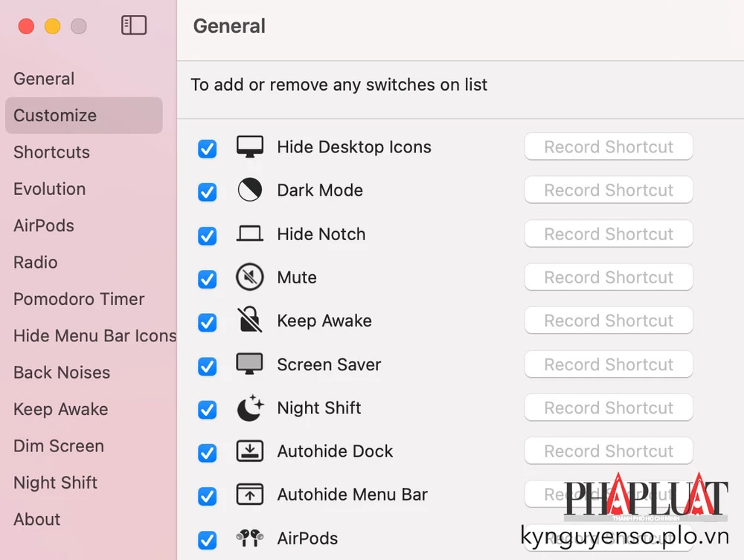Click the Autohide Dock icon
This screenshot has height=560, width=744.
(x=250, y=451)
